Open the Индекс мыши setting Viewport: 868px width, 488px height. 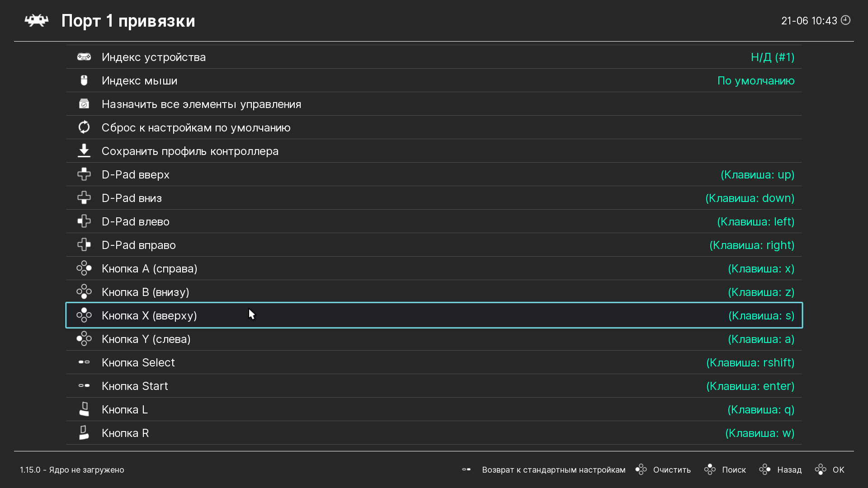click(x=434, y=80)
